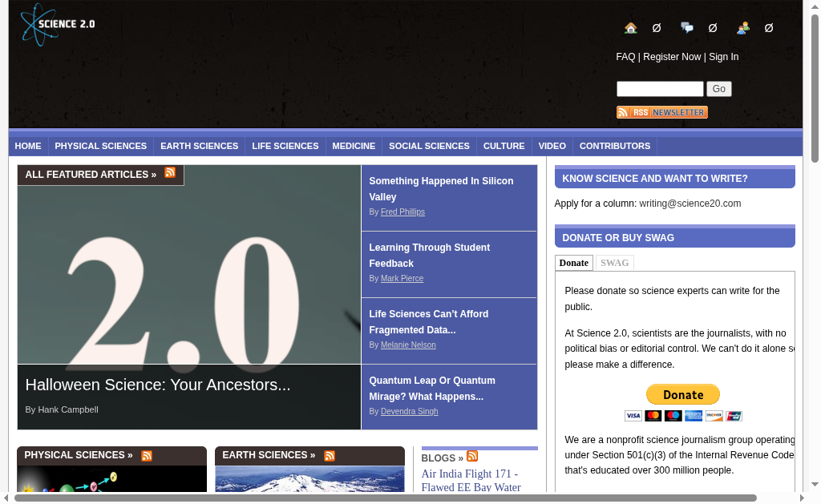Click the yellow PayPal Donate button
The height and width of the screenshot is (504, 821).
(x=683, y=394)
